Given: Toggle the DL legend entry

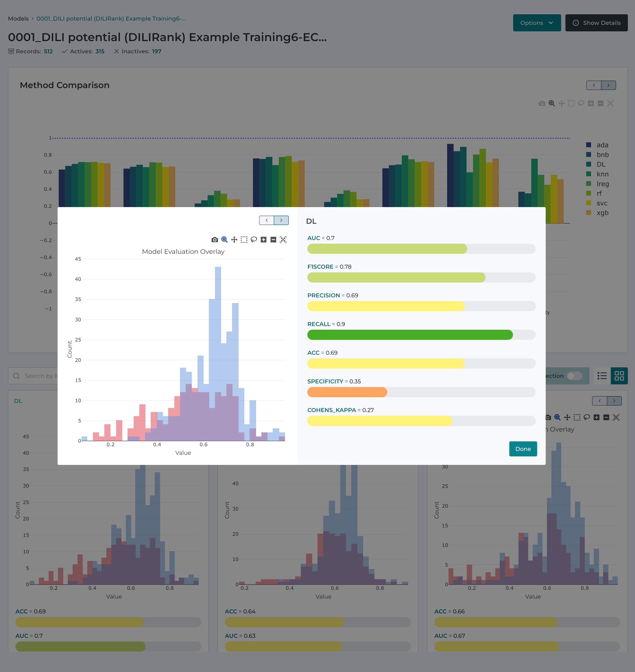Looking at the screenshot, I should click(596, 164).
